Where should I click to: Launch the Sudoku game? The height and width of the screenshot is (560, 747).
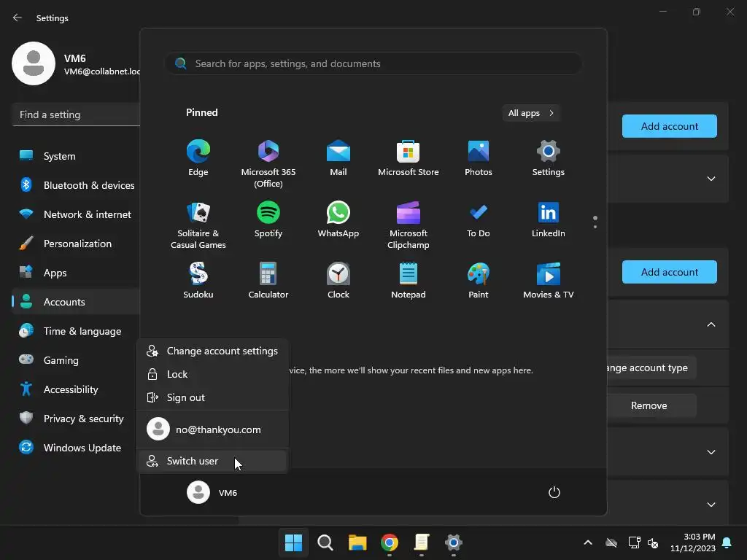[198, 281]
